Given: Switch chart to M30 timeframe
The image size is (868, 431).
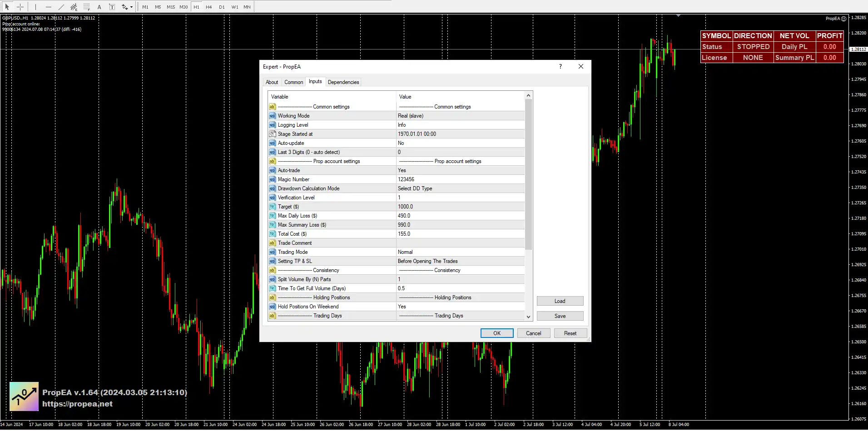Looking at the screenshot, I should (x=184, y=7).
